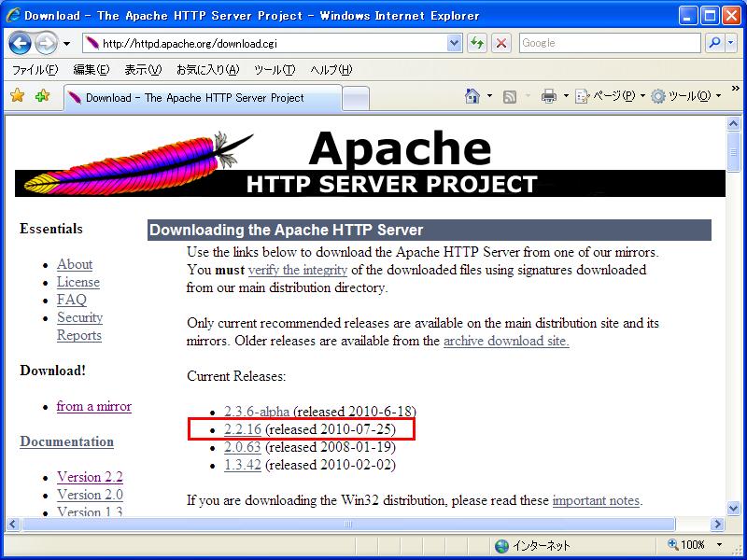This screenshot has height=560, width=747.
Task: Open the 表示(V) menu
Action: (x=143, y=70)
